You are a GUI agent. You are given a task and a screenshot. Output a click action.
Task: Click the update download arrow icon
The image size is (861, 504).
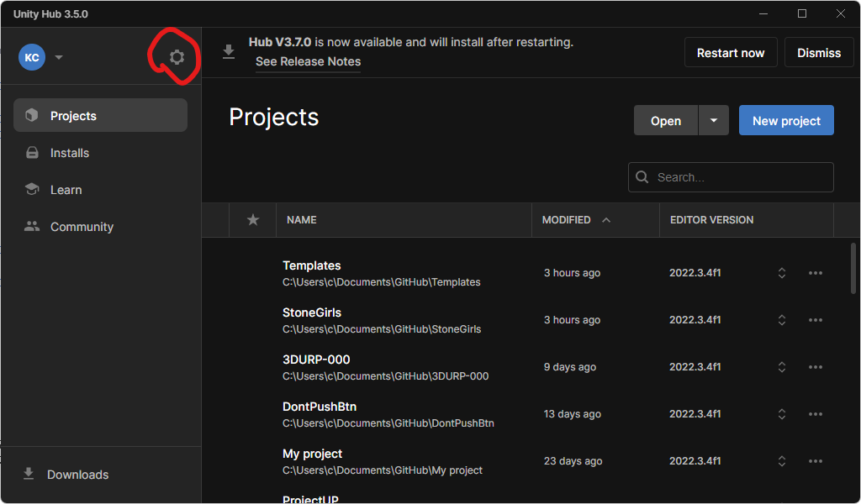click(x=229, y=52)
